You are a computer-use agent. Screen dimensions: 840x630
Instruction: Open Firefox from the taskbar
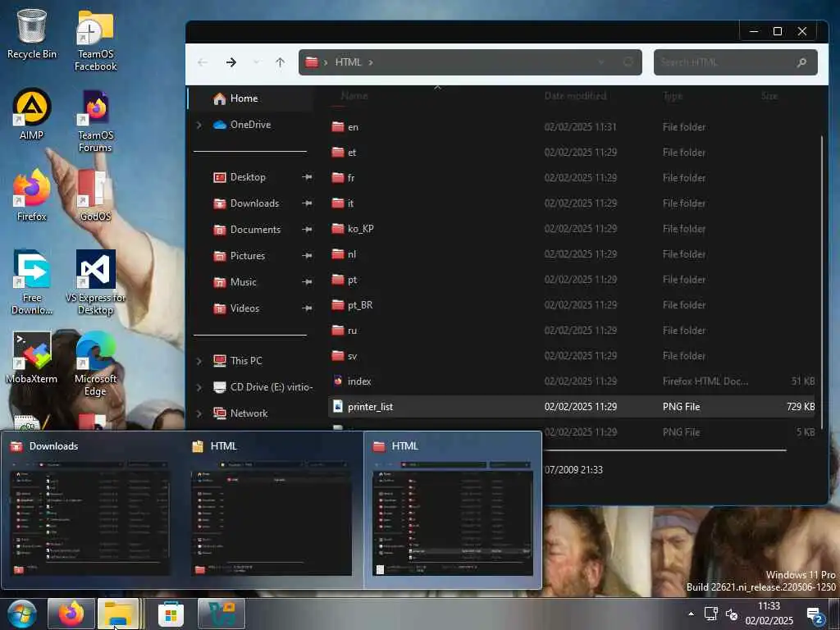pos(71,614)
